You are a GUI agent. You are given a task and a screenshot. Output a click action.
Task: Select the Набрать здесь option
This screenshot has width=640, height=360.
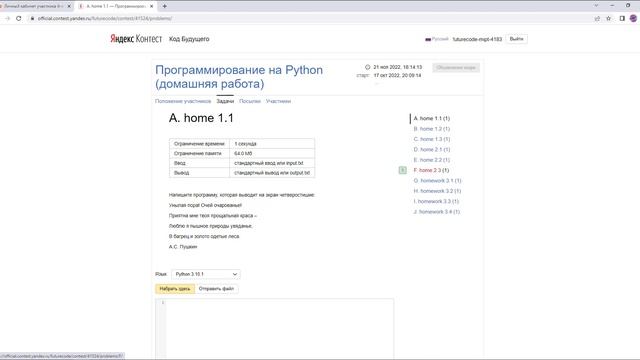[x=175, y=289]
